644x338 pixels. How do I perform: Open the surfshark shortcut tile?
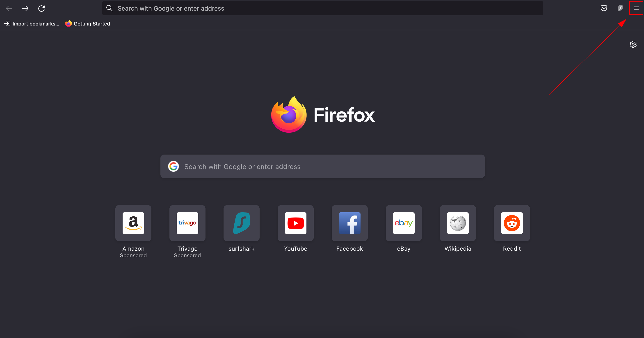(x=241, y=223)
